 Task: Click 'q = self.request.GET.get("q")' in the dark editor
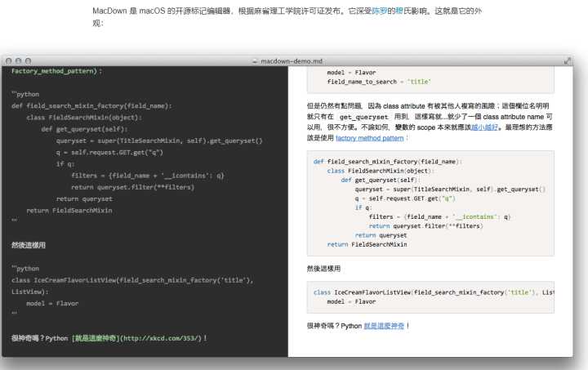tap(109, 152)
